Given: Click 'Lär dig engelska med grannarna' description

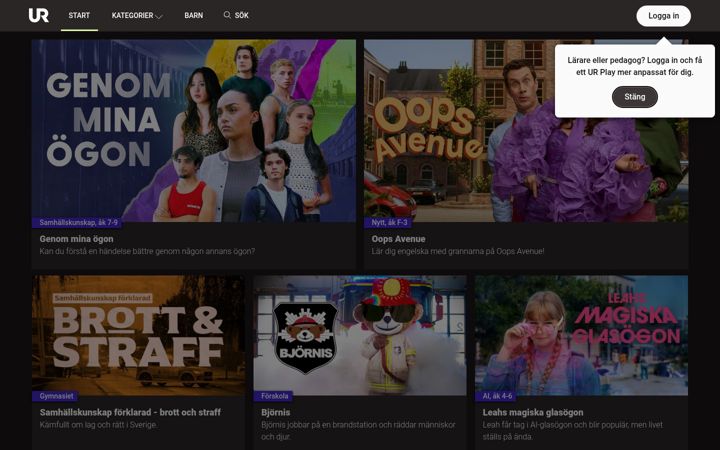Looking at the screenshot, I should coord(458,252).
